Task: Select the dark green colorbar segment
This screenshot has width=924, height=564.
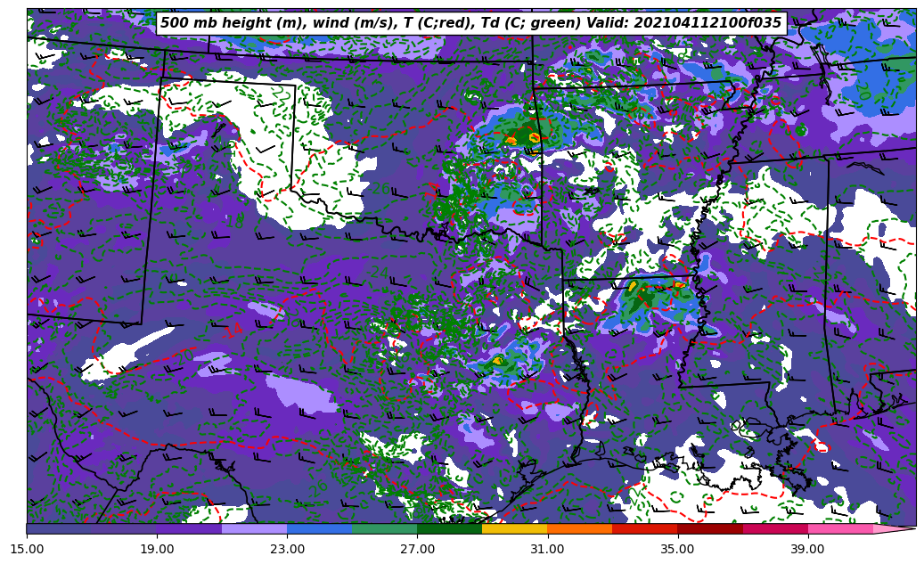Action: pyautogui.click(x=449, y=528)
